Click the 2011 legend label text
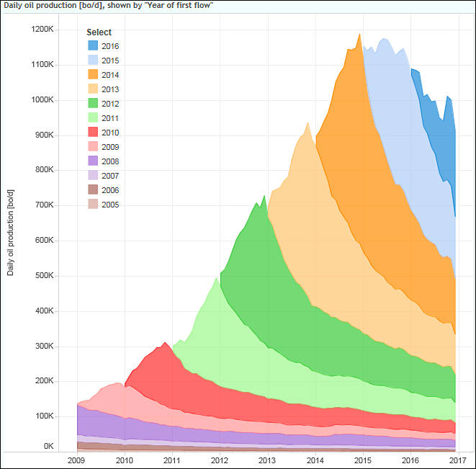This screenshot has width=476, height=469. [110, 118]
